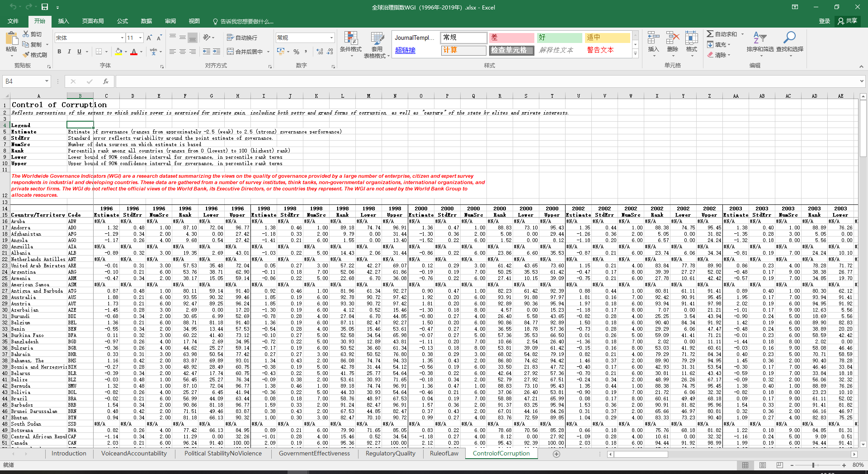Click the Decrease Indent icon
The width and height of the screenshot is (868, 474).
[x=207, y=52]
